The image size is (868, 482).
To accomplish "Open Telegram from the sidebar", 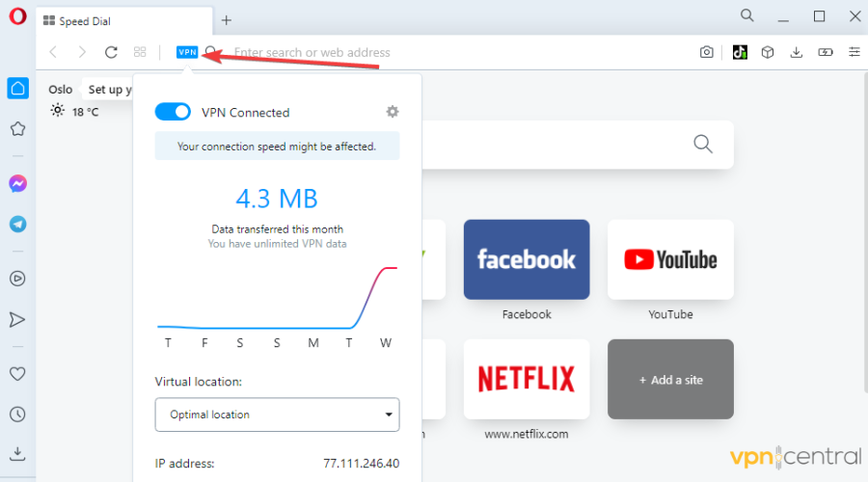I will [x=17, y=224].
